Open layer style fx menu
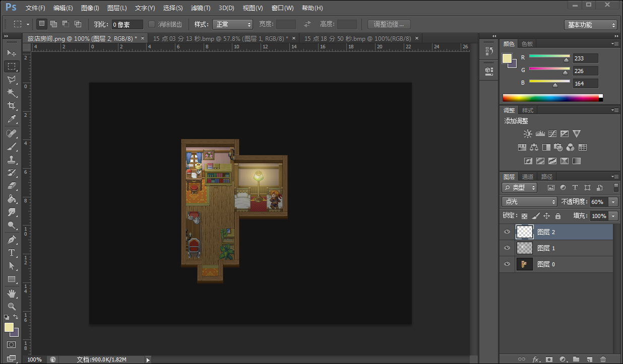Image resolution: width=623 pixels, height=364 pixels. [536, 359]
